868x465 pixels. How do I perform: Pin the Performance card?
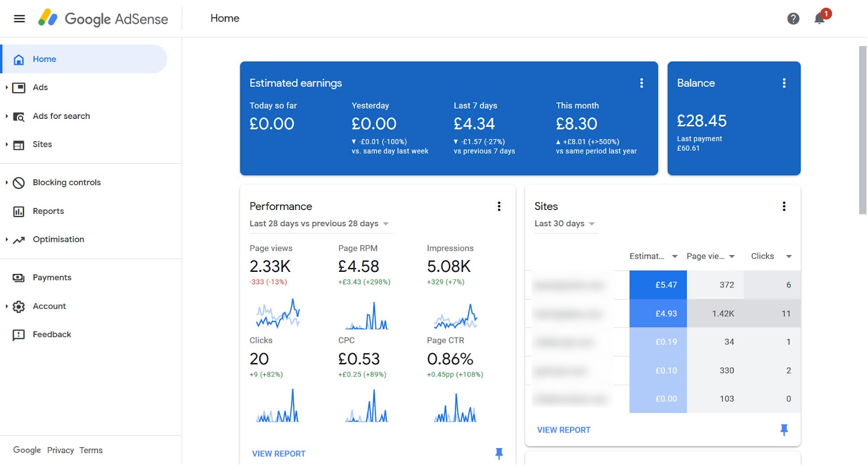[499, 453]
